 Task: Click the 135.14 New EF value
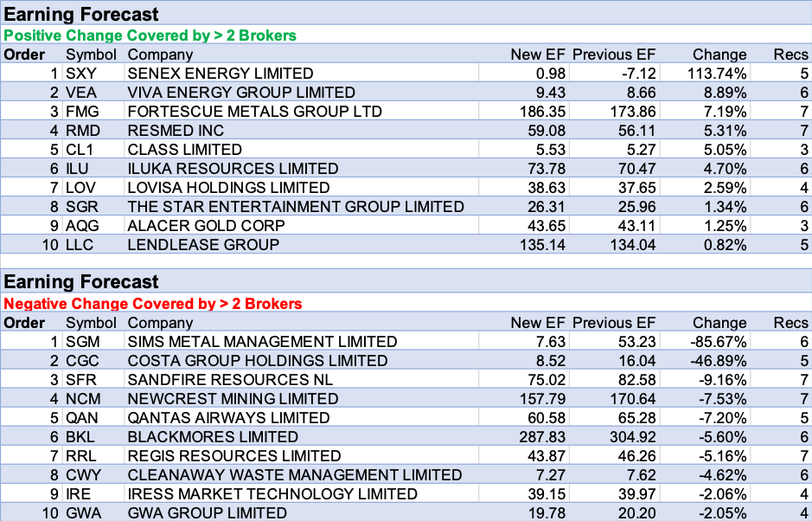tap(540, 245)
